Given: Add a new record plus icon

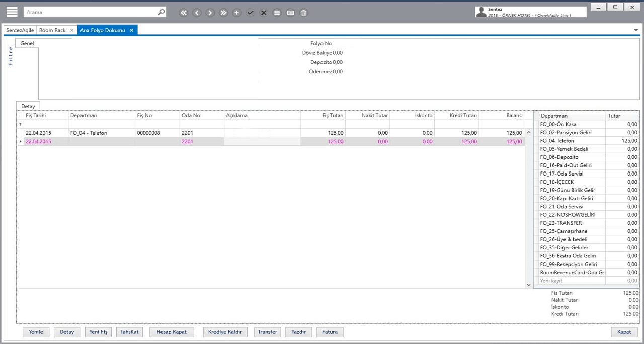Looking at the screenshot, I should click(237, 13).
